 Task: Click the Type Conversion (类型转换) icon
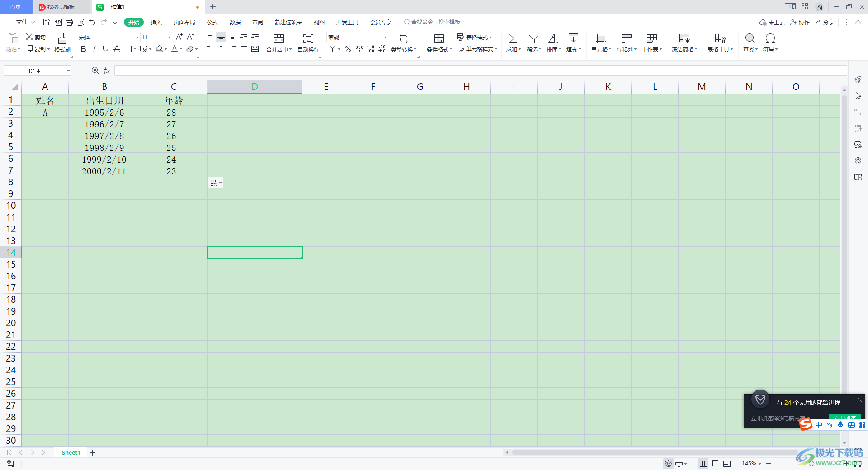point(404,38)
